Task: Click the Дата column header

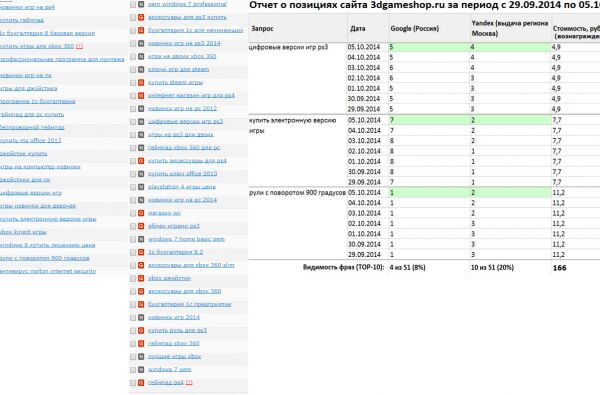Action: point(357,28)
